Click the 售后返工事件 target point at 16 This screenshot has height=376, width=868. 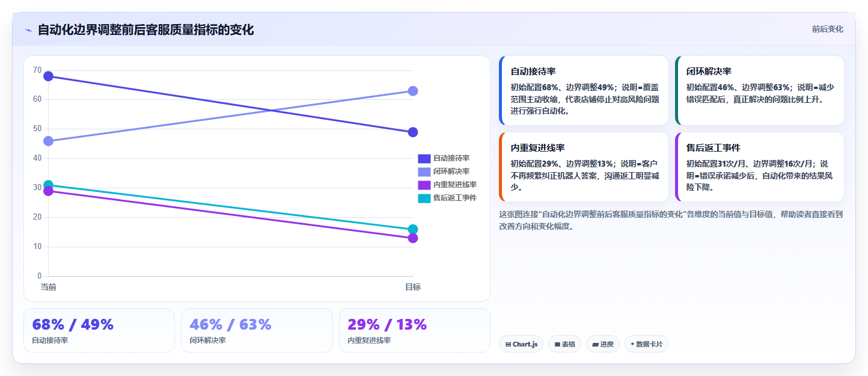[x=413, y=229]
